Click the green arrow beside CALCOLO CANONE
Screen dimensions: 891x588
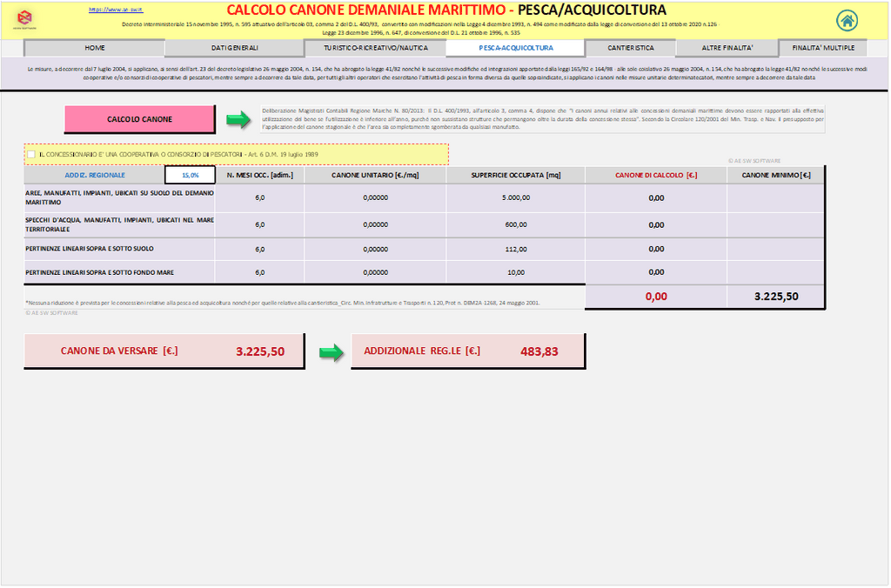point(238,119)
